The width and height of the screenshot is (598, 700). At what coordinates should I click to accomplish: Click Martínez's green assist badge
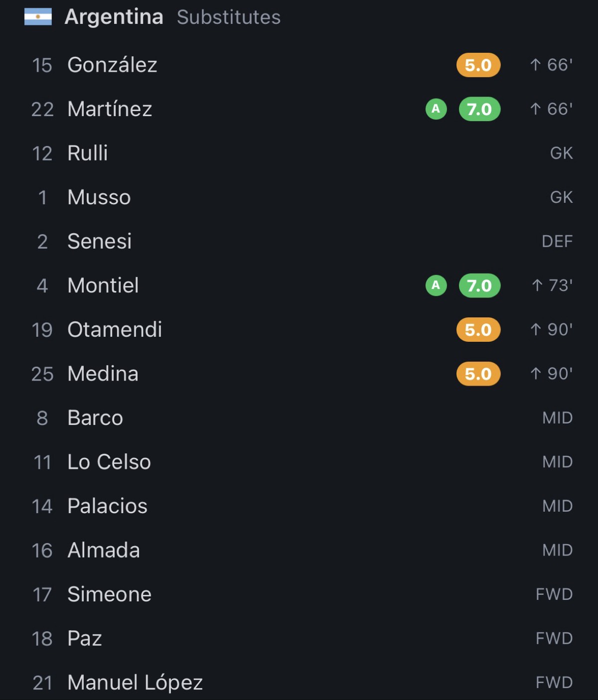(436, 109)
